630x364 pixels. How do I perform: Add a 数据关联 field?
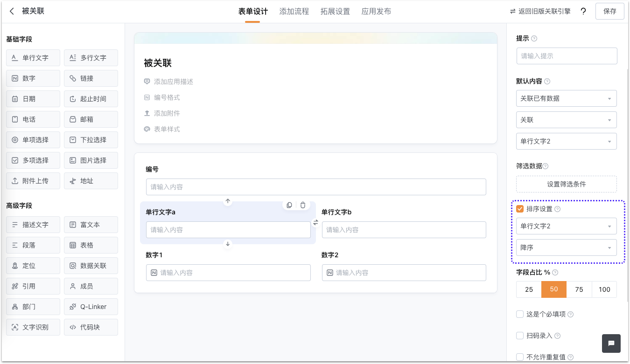pyautogui.click(x=91, y=266)
